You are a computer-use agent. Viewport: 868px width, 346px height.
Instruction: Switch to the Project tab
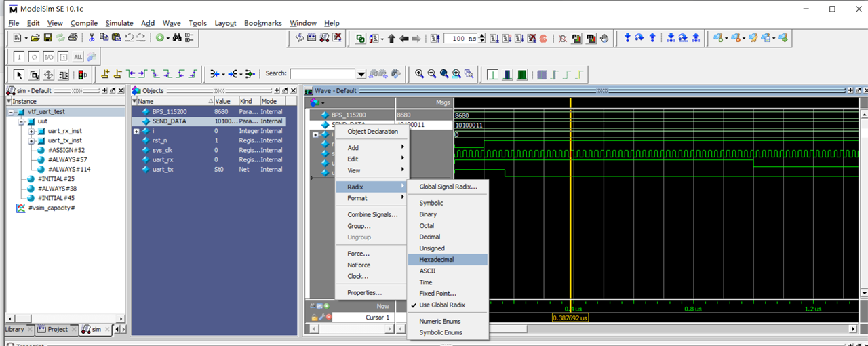pos(57,329)
